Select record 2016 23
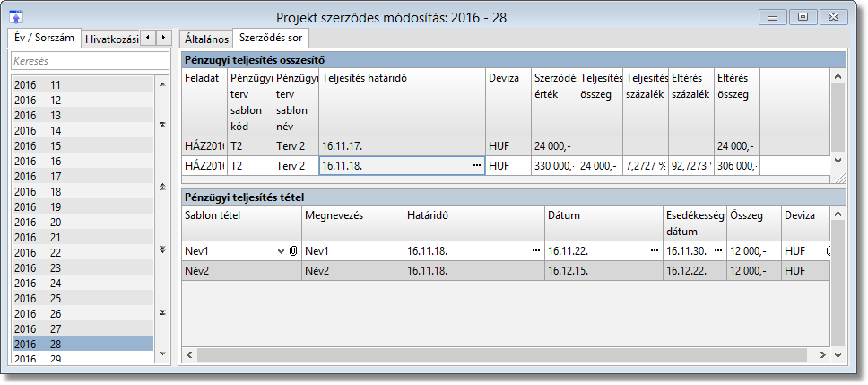 (82, 267)
